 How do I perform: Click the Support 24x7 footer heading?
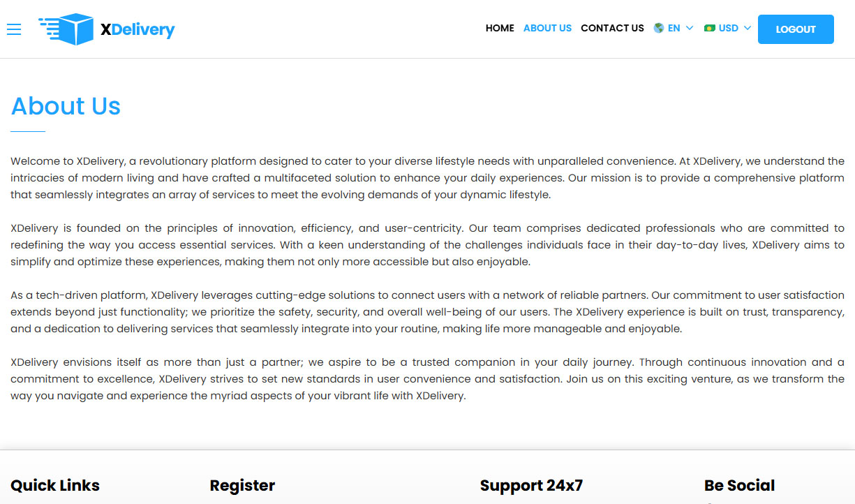click(x=531, y=485)
